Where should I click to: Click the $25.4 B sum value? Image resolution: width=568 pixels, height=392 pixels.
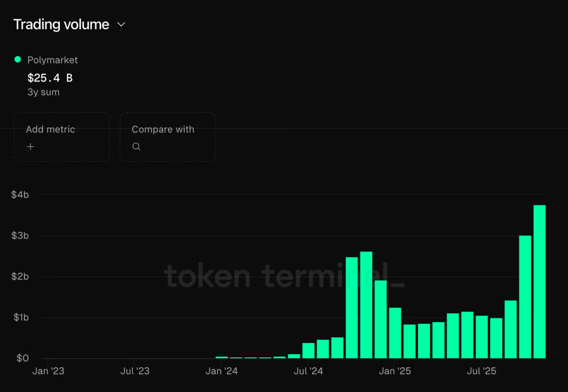[50, 78]
